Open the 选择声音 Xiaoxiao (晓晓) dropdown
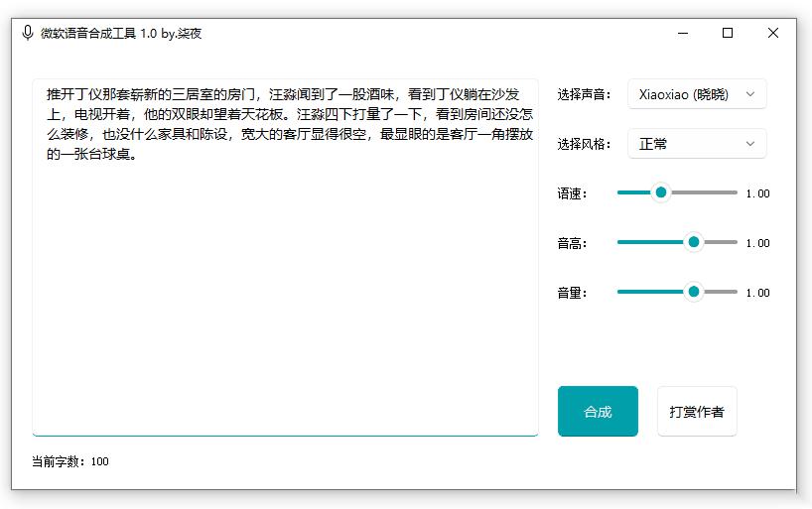This screenshot has width=812, height=509. 696,94
